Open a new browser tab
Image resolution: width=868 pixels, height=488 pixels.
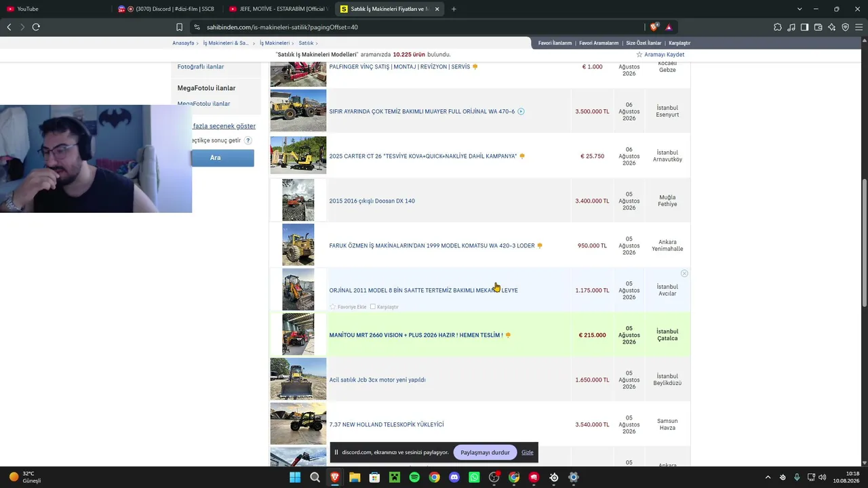click(454, 9)
